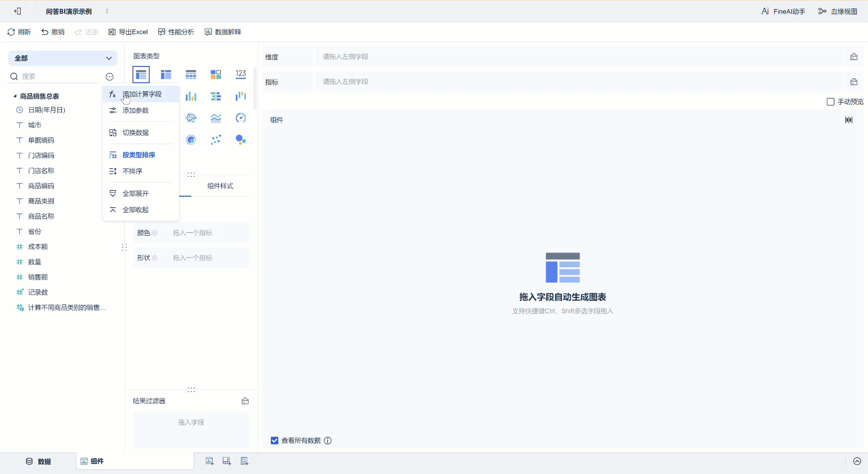Image resolution: width=868 pixels, height=474 pixels.
Task: Choose the radar chart type
Action: pyautogui.click(x=191, y=118)
